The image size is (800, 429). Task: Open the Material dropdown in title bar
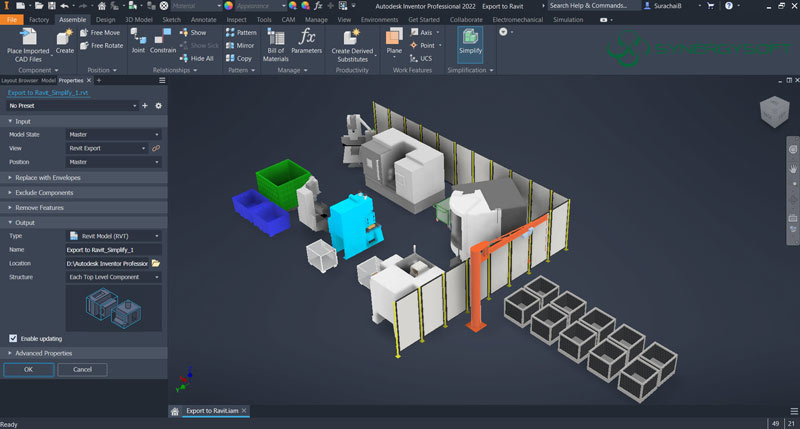pyautogui.click(x=196, y=6)
